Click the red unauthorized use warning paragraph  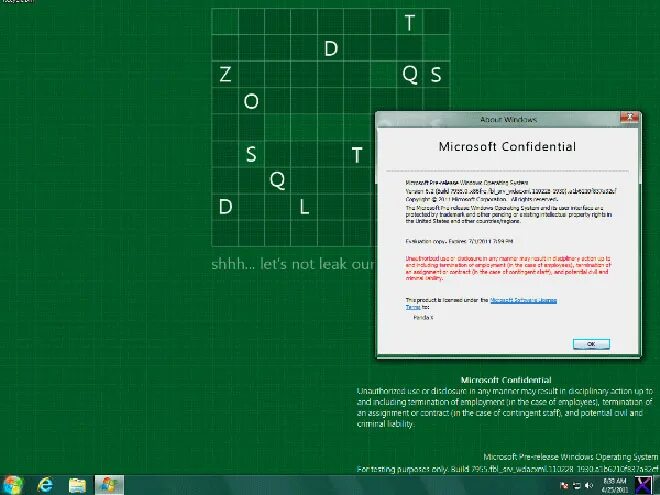pyautogui.click(x=508, y=268)
